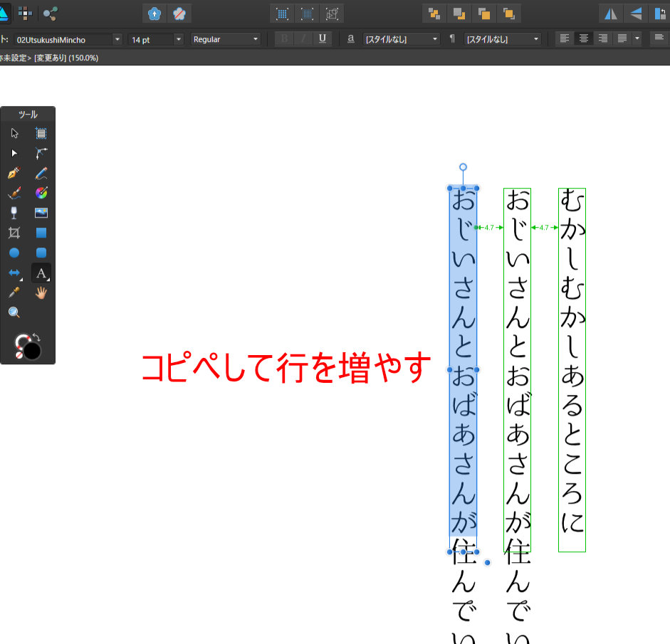Toggle Italic formatting
The width and height of the screenshot is (670, 644).
tap(303, 39)
